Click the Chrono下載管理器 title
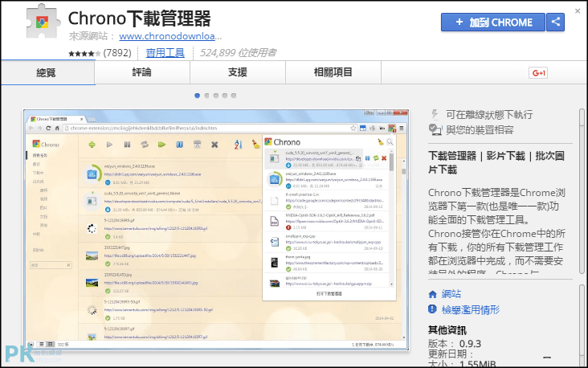The height and width of the screenshot is (368, 588). pos(140,18)
